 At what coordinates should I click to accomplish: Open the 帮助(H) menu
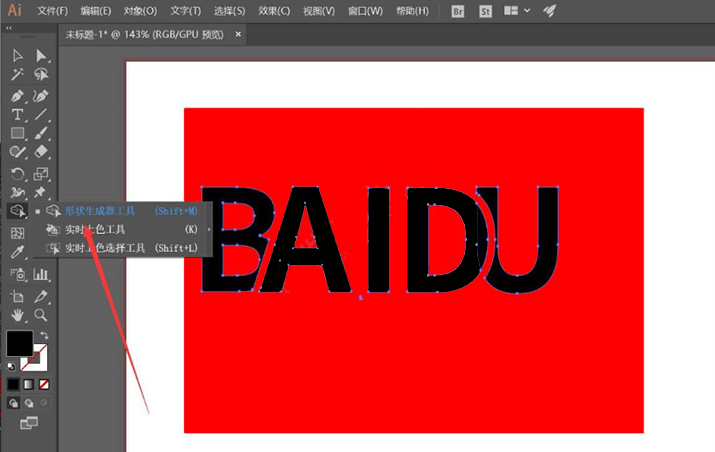pos(412,10)
